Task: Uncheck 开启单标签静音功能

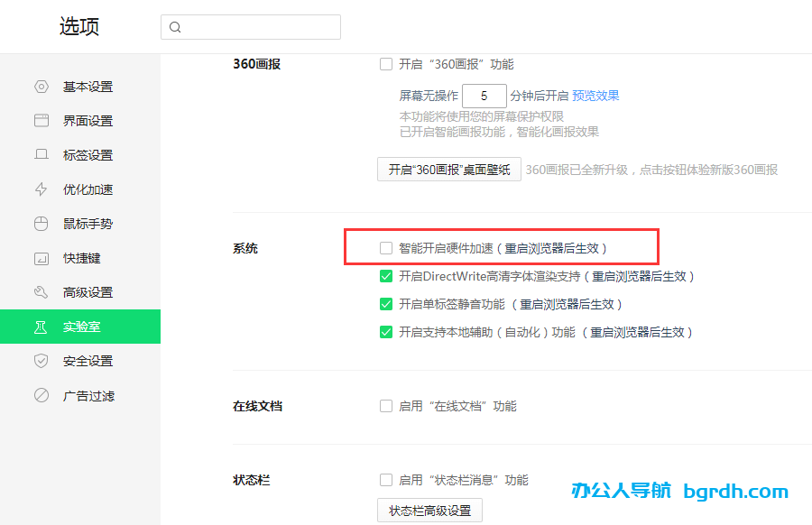Action: [385, 304]
